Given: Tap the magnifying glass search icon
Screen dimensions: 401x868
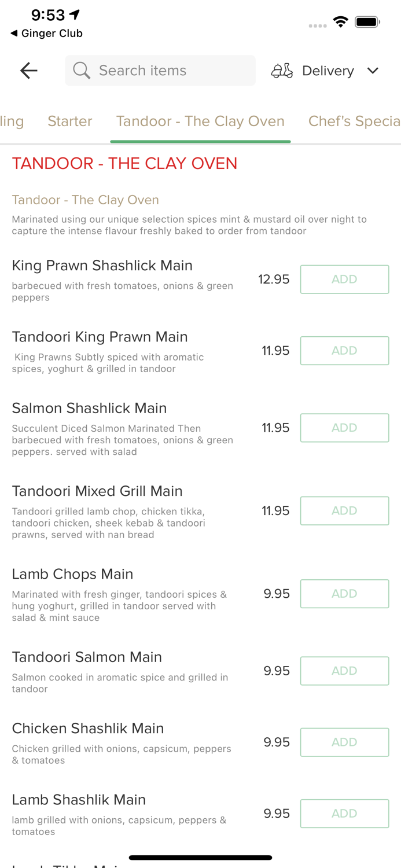Looking at the screenshot, I should [82, 71].
